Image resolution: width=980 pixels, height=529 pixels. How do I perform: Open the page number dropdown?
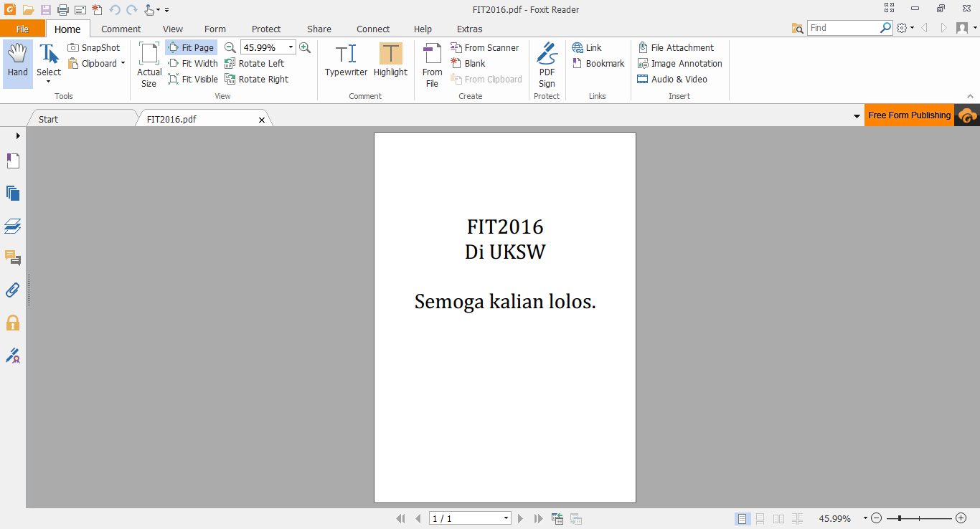tap(506, 518)
